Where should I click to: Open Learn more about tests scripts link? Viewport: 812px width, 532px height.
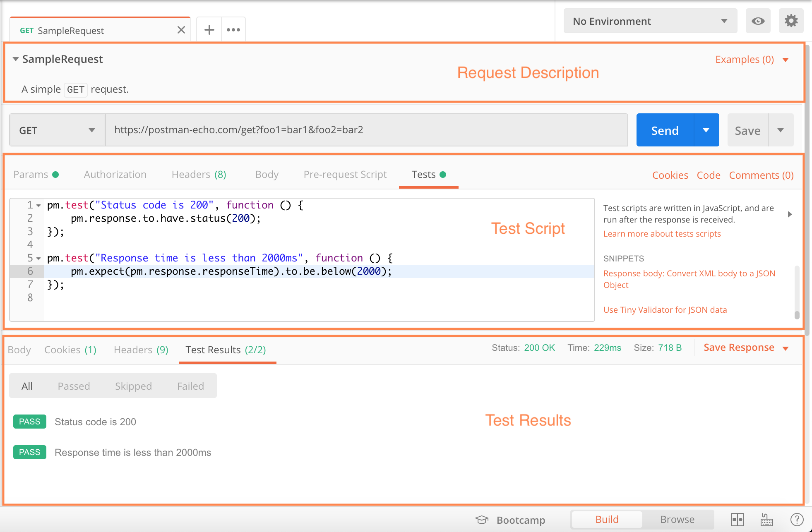click(x=662, y=234)
